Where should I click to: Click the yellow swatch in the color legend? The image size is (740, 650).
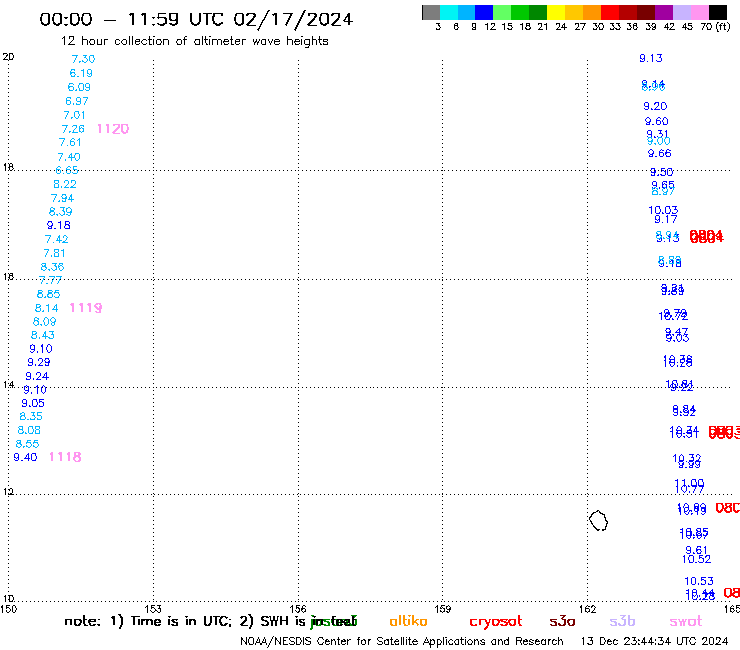[x=556, y=12]
